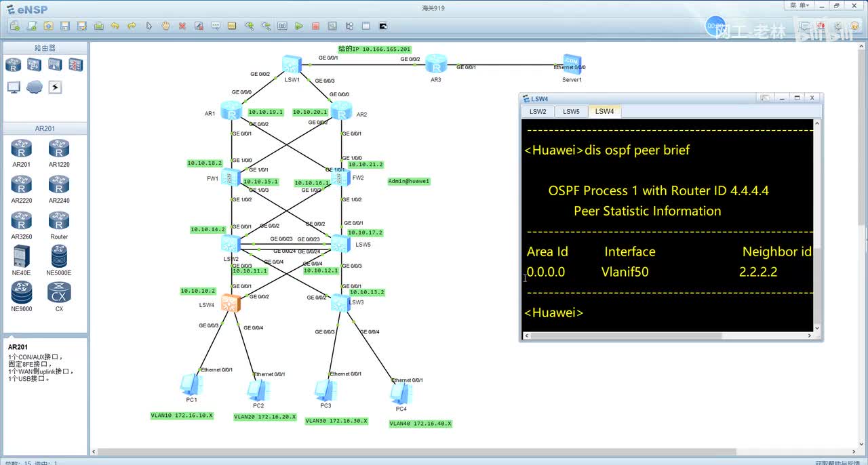Click the Undo arrow icon

point(115,26)
